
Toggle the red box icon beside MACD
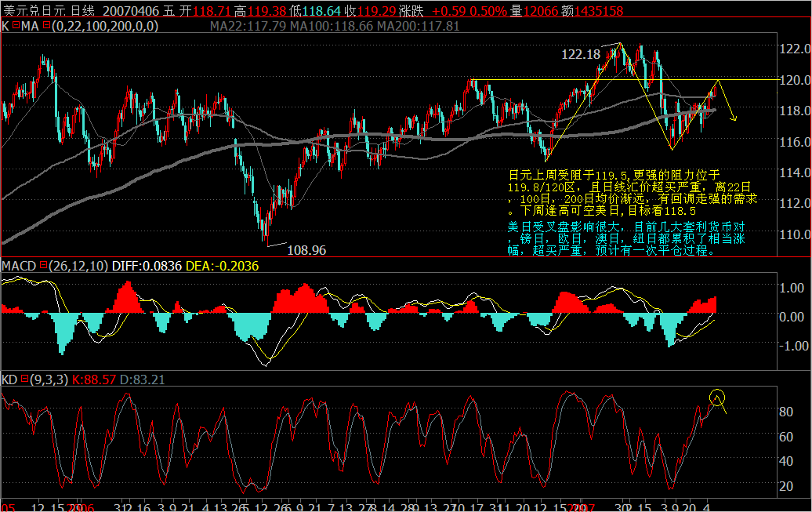(x=43, y=265)
